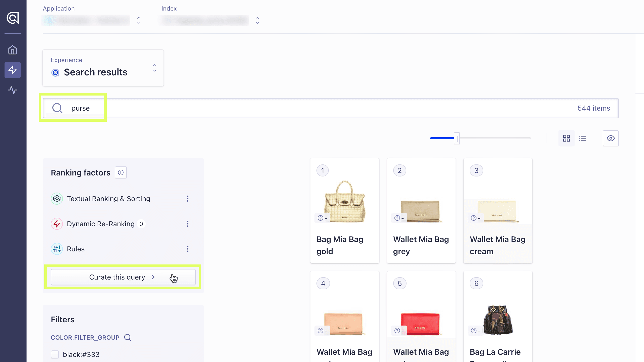Click the position number 5 badge
The height and width of the screenshot is (362, 644).
(400, 283)
